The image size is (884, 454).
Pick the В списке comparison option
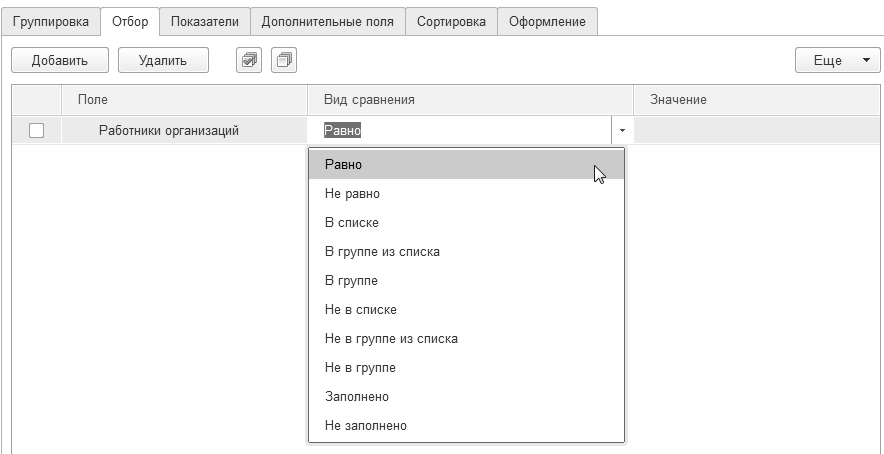(352, 223)
